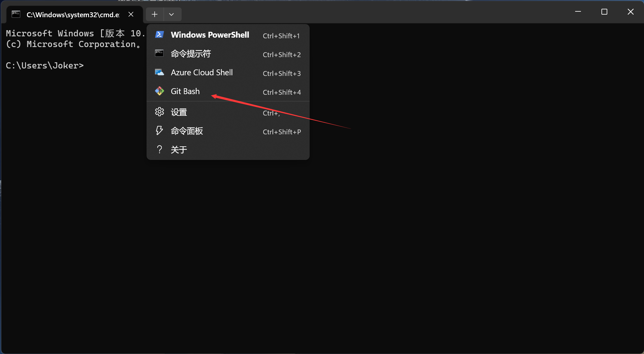The image size is (644, 354).
Task: Click the question mark about icon
Action: pyautogui.click(x=159, y=150)
